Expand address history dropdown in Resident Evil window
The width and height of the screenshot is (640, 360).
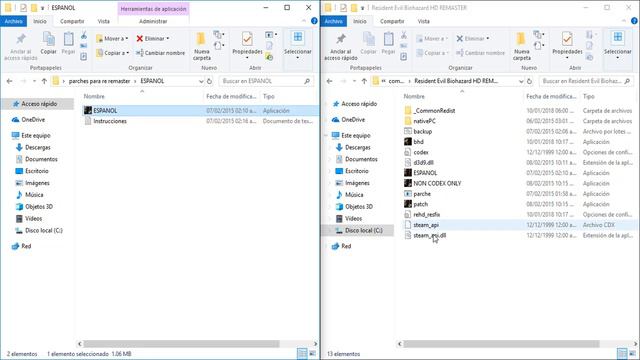[521, 81]
